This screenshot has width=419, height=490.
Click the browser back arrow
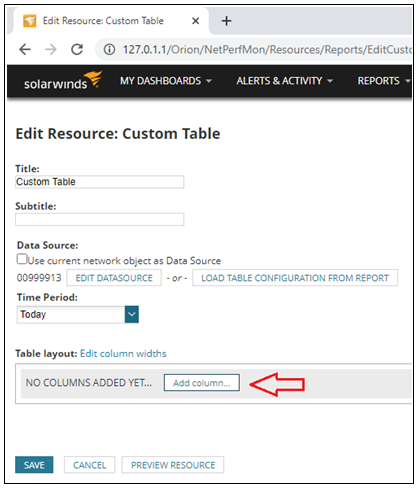click(25, 50)
